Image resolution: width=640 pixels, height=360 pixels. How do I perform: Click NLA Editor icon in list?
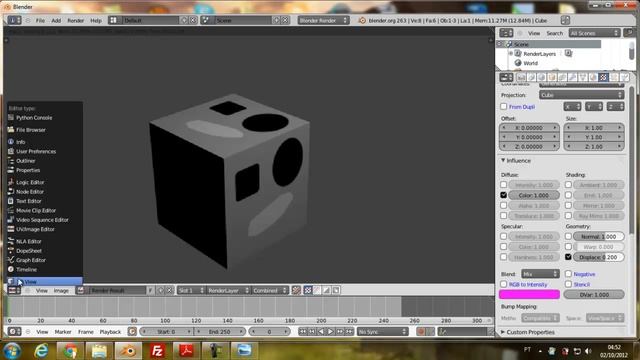(11, 241)
